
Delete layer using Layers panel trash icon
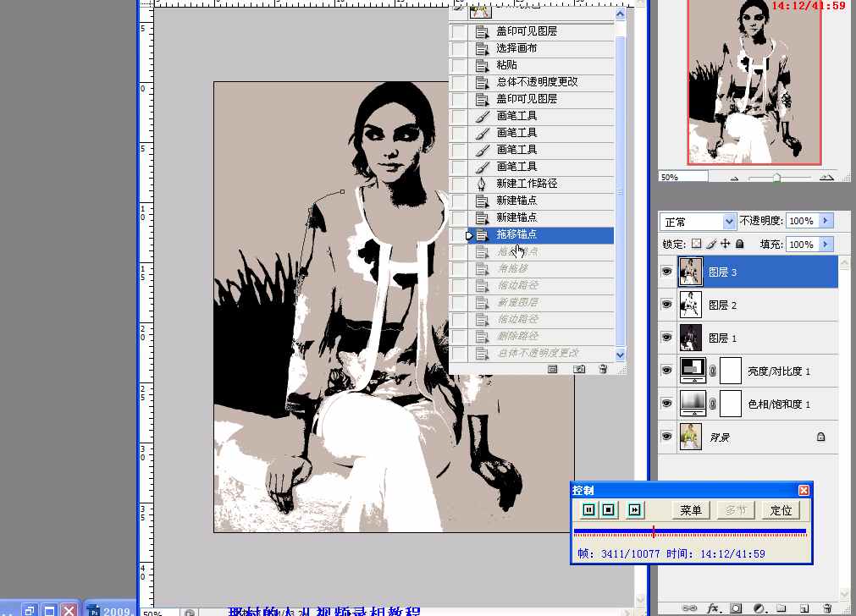pos(827,608)
